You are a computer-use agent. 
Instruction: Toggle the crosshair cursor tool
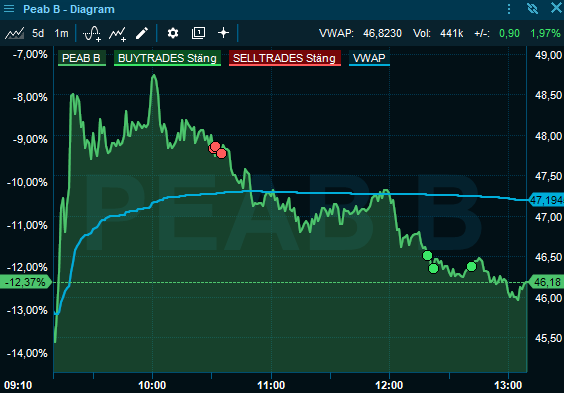223,33
